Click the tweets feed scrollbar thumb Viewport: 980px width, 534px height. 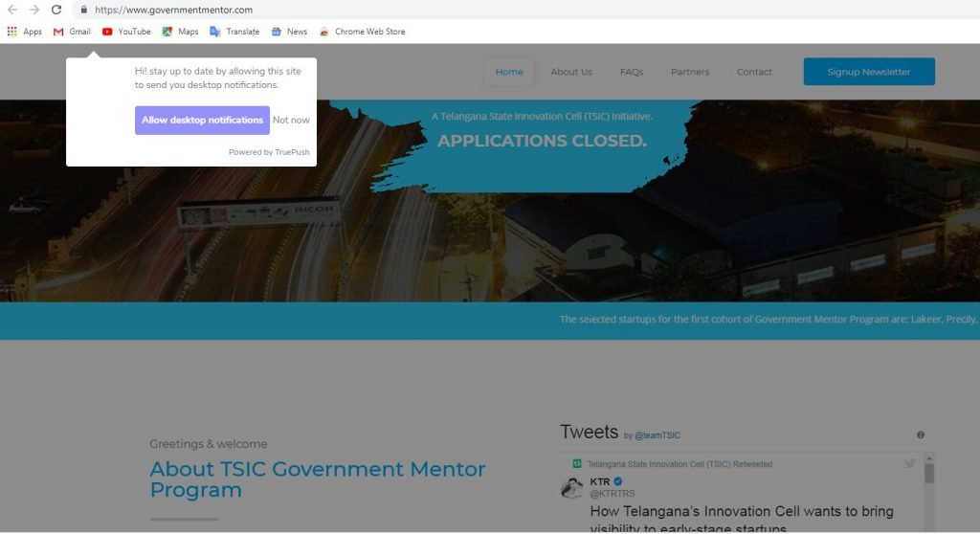coord(929,474)
